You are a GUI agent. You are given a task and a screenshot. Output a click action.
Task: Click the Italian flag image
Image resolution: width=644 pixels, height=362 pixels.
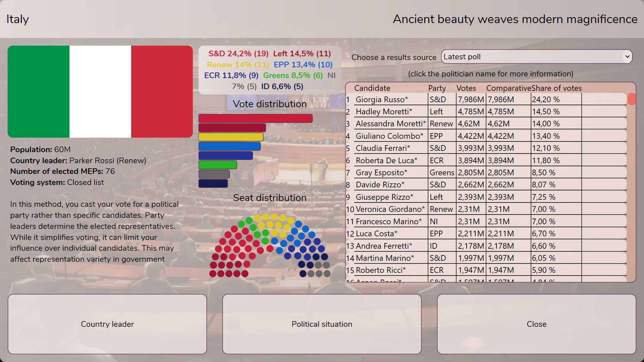point(100,92)
